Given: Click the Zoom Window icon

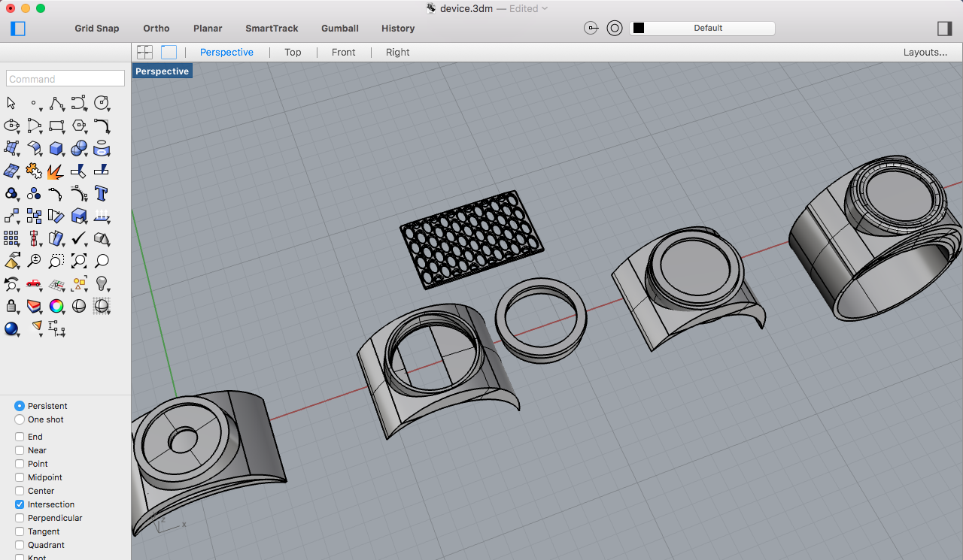Looking at the screenshot, I should click(56, 261).
